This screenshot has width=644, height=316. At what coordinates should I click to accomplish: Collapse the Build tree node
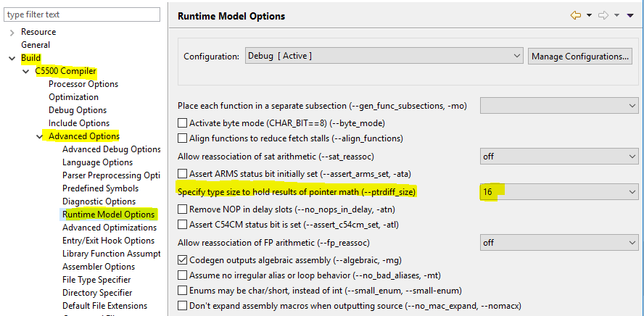click(x=12, y=58)
